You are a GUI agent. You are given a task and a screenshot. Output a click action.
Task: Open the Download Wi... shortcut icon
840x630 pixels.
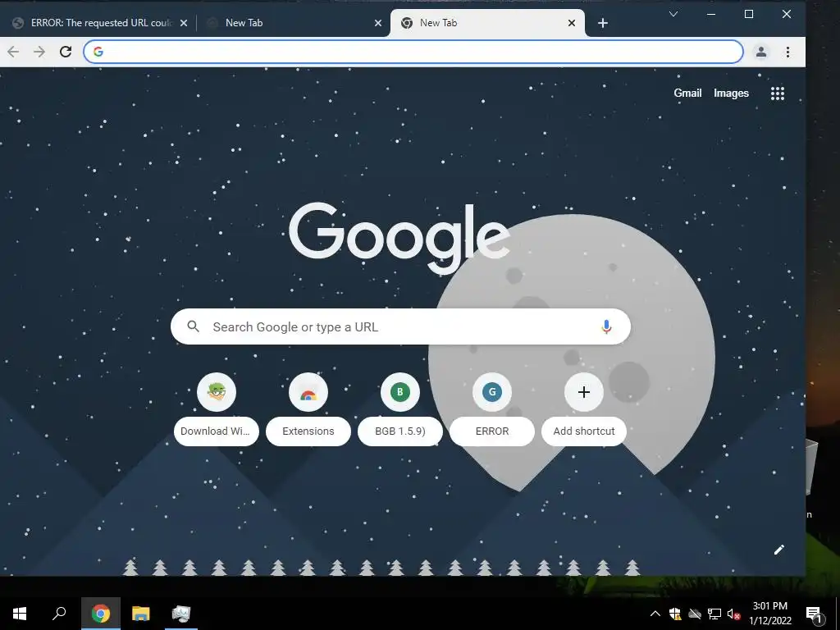pyautogui.click(x=217, y=392)
